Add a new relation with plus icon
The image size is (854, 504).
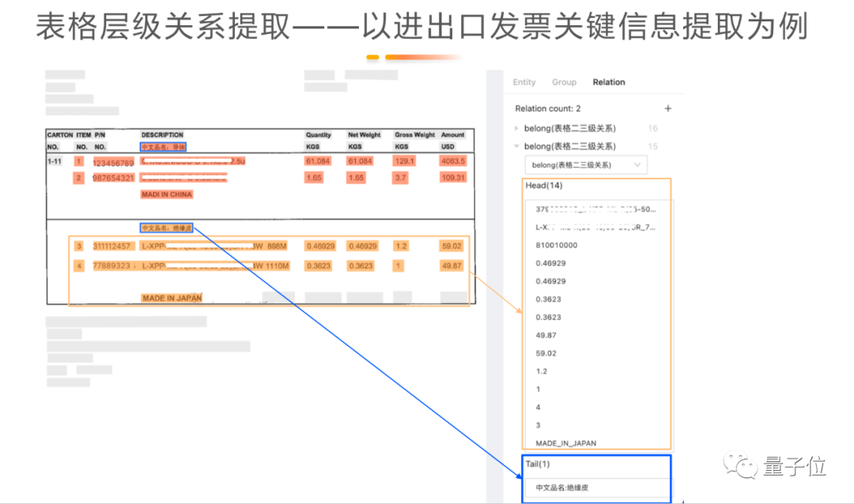667,109
